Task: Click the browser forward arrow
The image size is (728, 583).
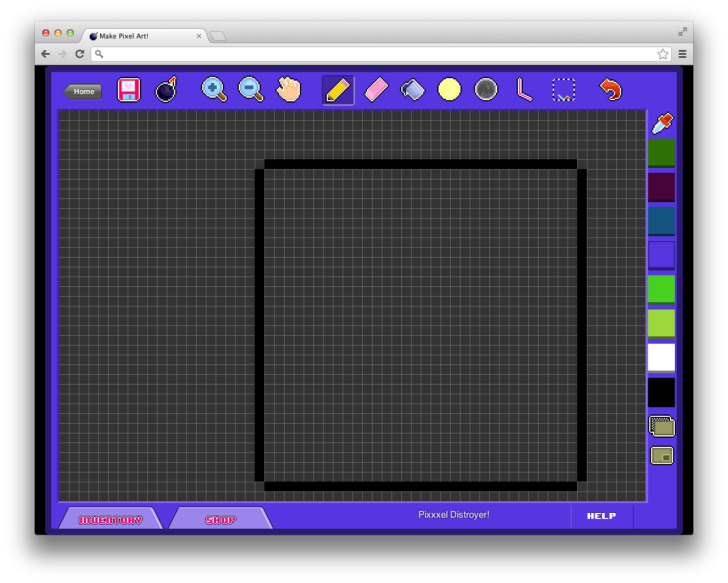Action: [x=62, y=54]
